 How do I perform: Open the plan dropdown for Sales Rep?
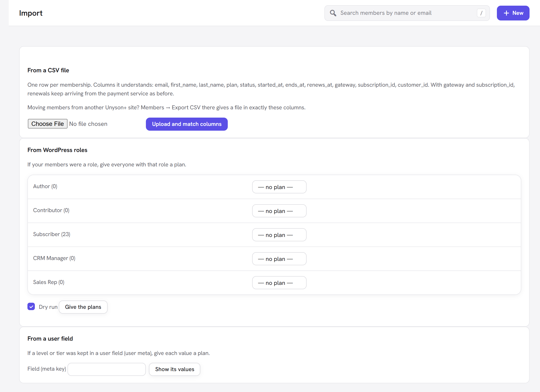pos(279,283)
